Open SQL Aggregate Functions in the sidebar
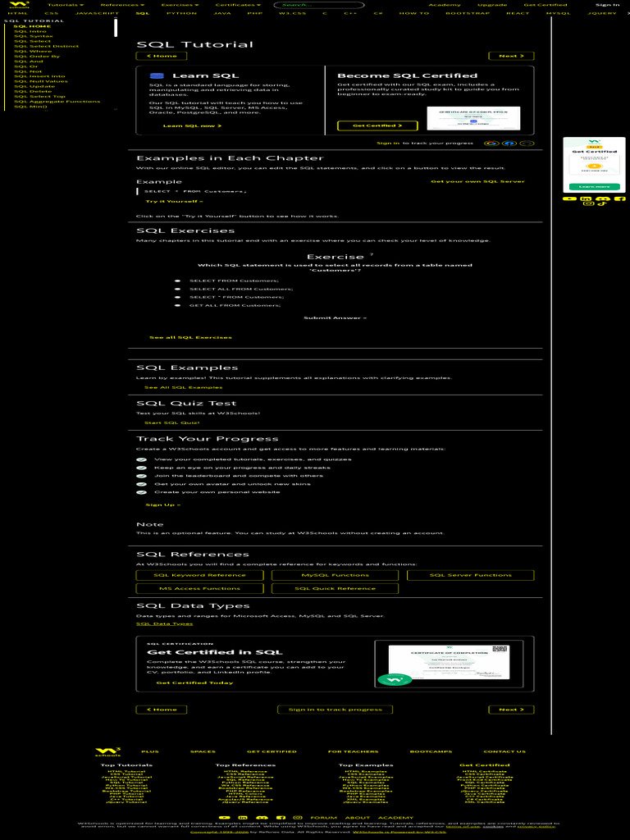 (x=57, y=101)
